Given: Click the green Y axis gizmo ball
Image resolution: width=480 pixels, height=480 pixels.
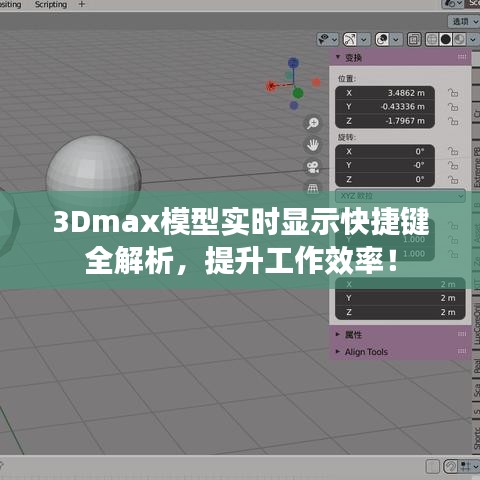Looking at the screenshot, I should coord(298,93).
